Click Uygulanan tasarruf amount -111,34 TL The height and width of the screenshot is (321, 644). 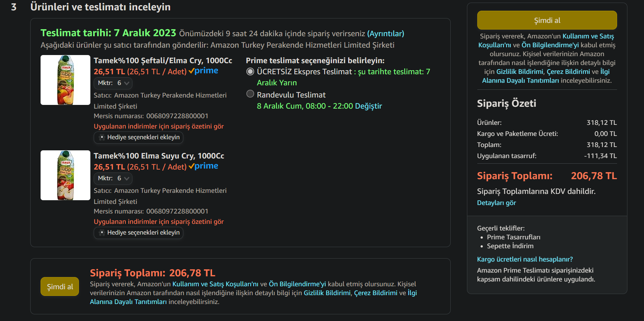pos(600,156)
